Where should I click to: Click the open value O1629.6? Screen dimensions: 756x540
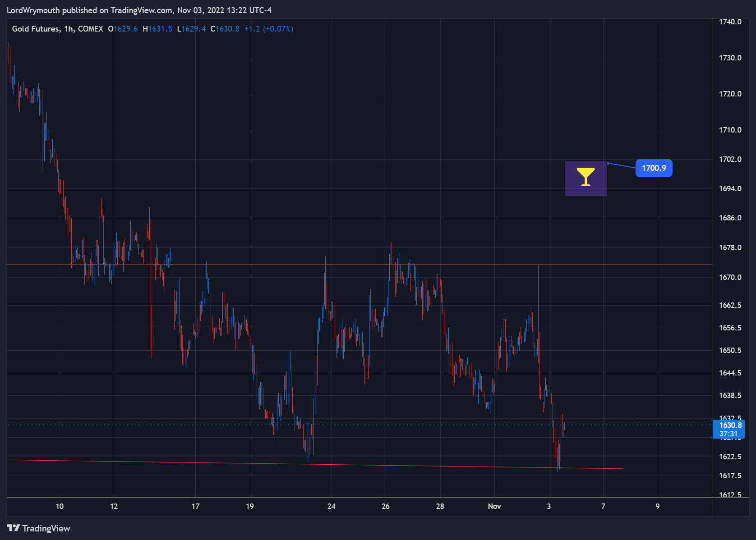[x=123, y=29]
